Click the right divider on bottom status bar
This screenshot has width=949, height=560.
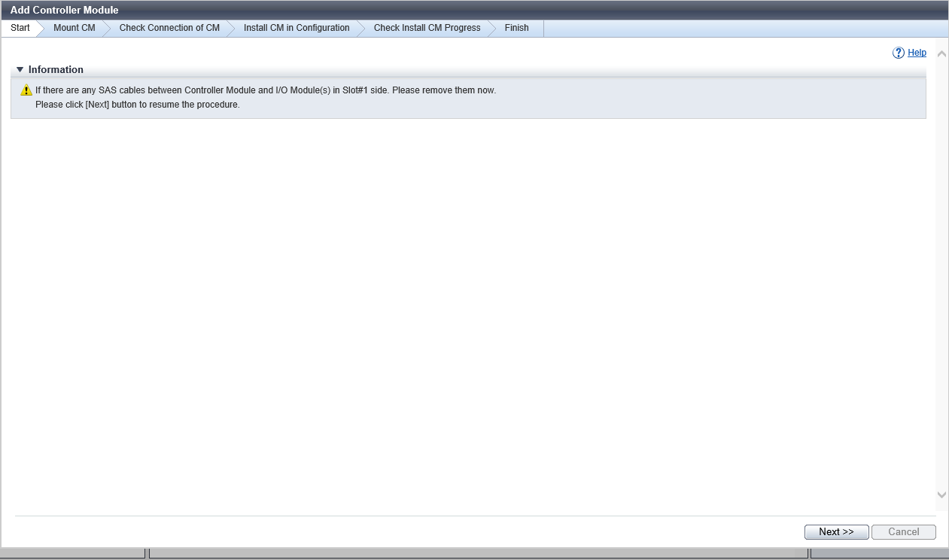(809, 554)
